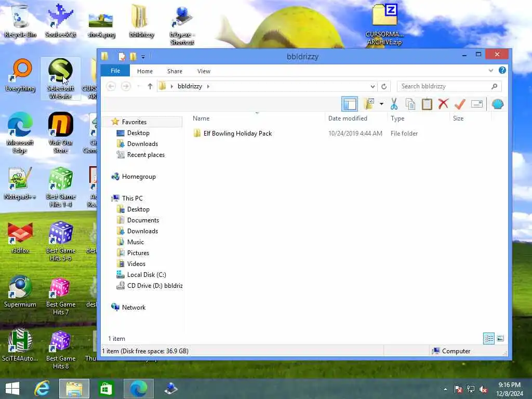Image resolution: width=532 pixels, height=399 pixels.
Task: Open the Share ribbon tab
Action: click(x=175, y=71)
